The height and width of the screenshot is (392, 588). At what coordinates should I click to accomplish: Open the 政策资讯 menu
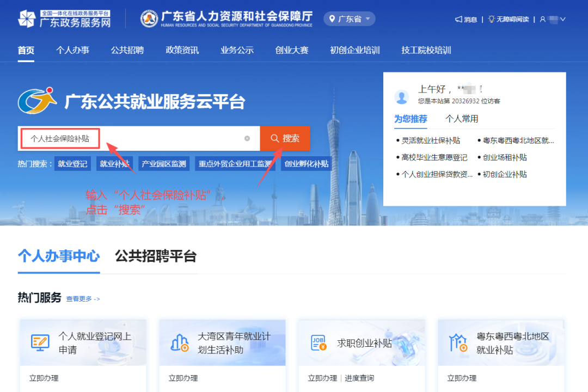tap(182, 50)
